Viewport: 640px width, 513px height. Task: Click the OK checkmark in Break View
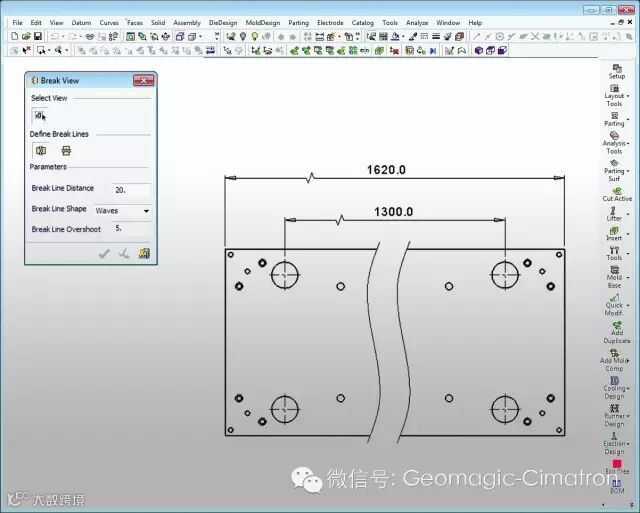(x=104, y=254)
